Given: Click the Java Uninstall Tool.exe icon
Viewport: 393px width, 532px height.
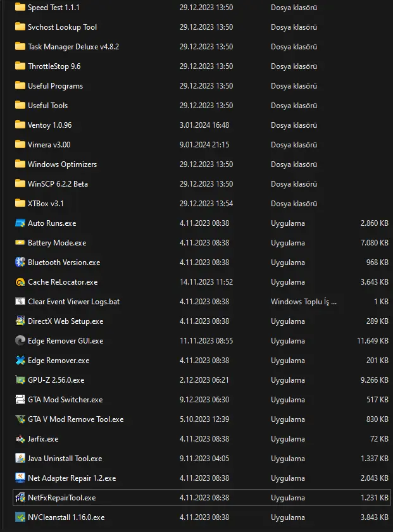Looking at the screenshot, I should click(20, 459).
